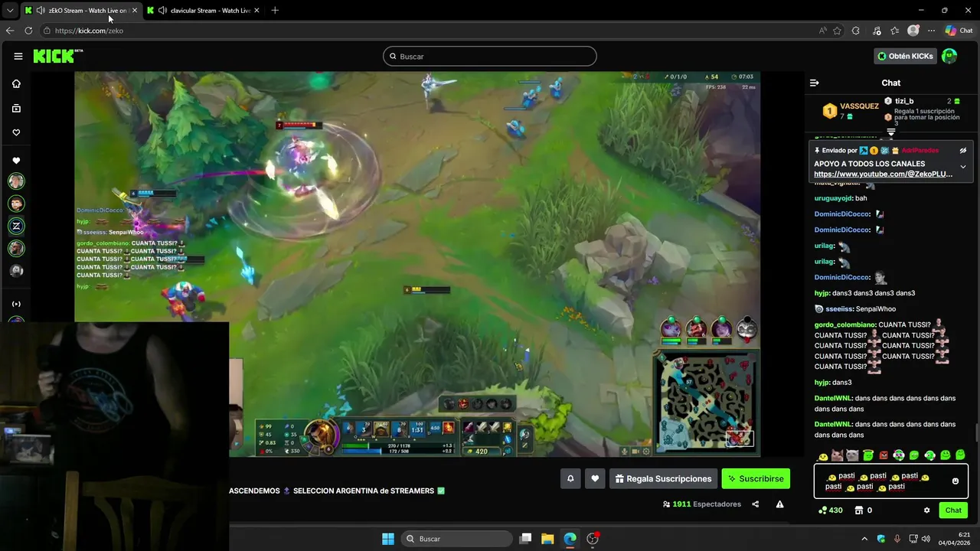Viewport: 980px width, 551px height.
Task: Open the YouTube ZekoPLU link
Action: coord(884,174)
